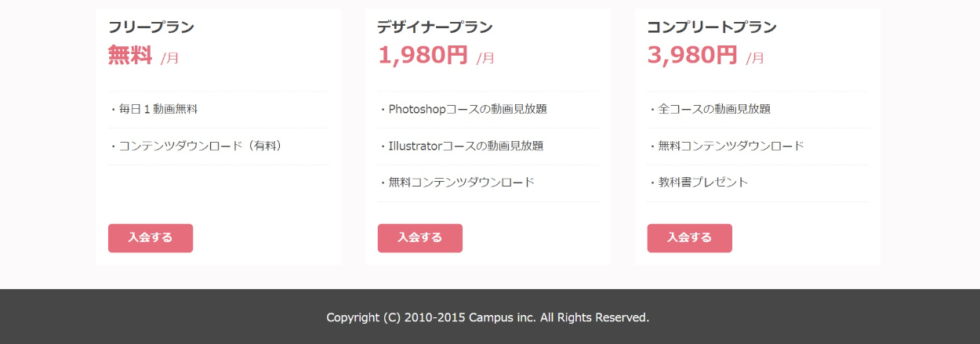Click 無料コンテンツダウンロード in the デザイナープラン card

(457, 183)
